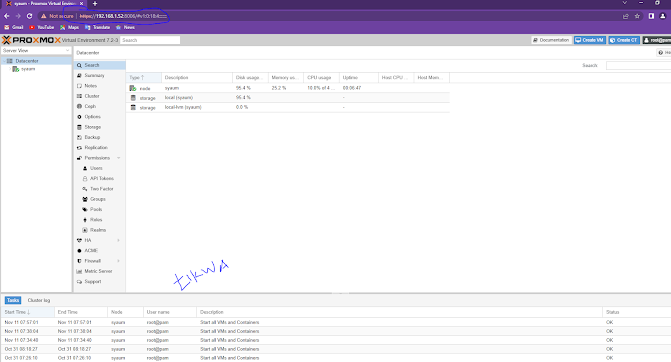Select task started Nov 11 07:57:01
Screen dimensions: 671x362
[x=336, y=322]
